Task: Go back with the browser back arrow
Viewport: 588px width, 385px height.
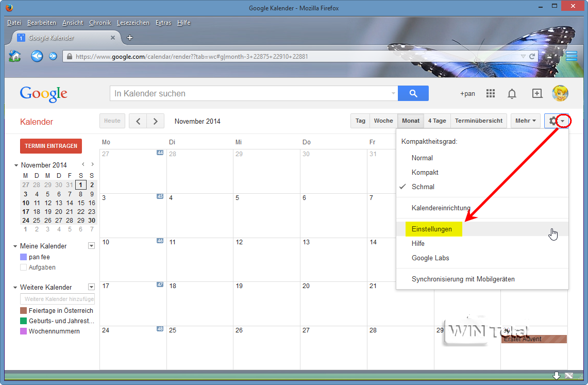Action: point(37,56)
